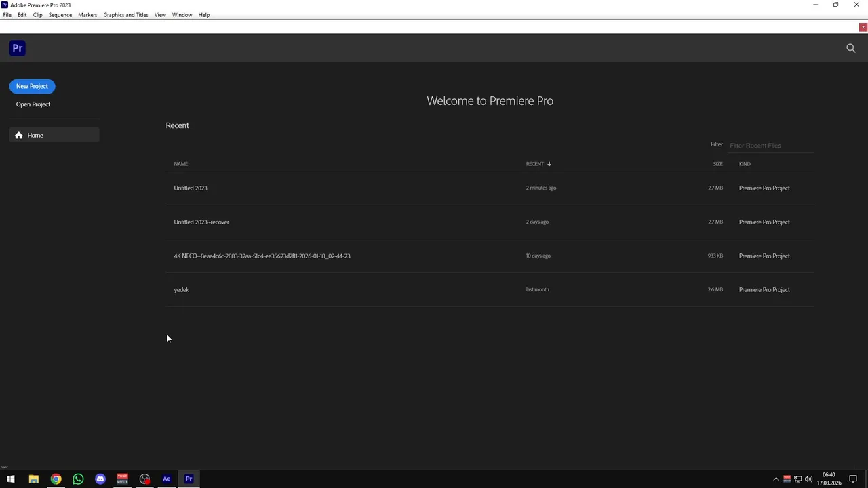
Task: Sort by the NAME column header
Action: point(180,164)
